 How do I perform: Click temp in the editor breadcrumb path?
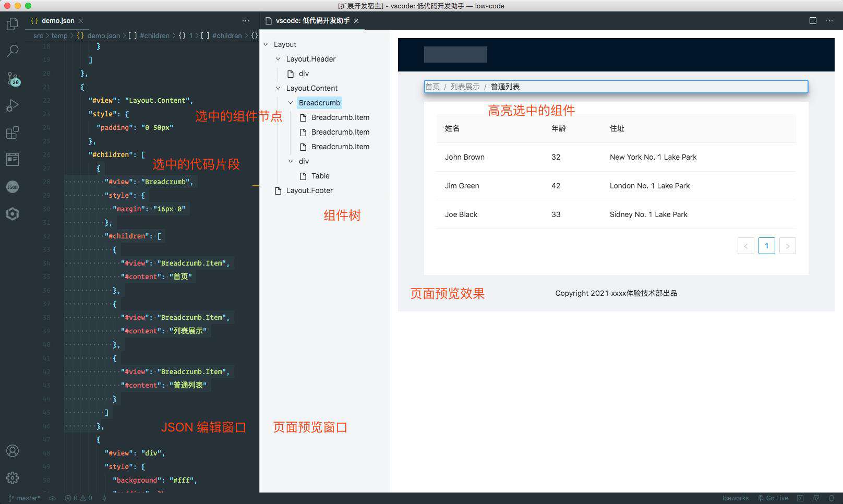(x=59, y=35)
